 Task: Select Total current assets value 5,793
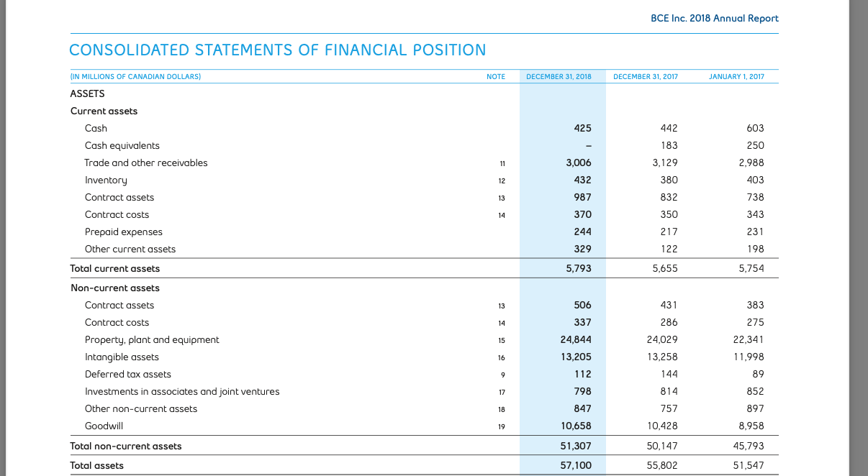tap(579, 268)
